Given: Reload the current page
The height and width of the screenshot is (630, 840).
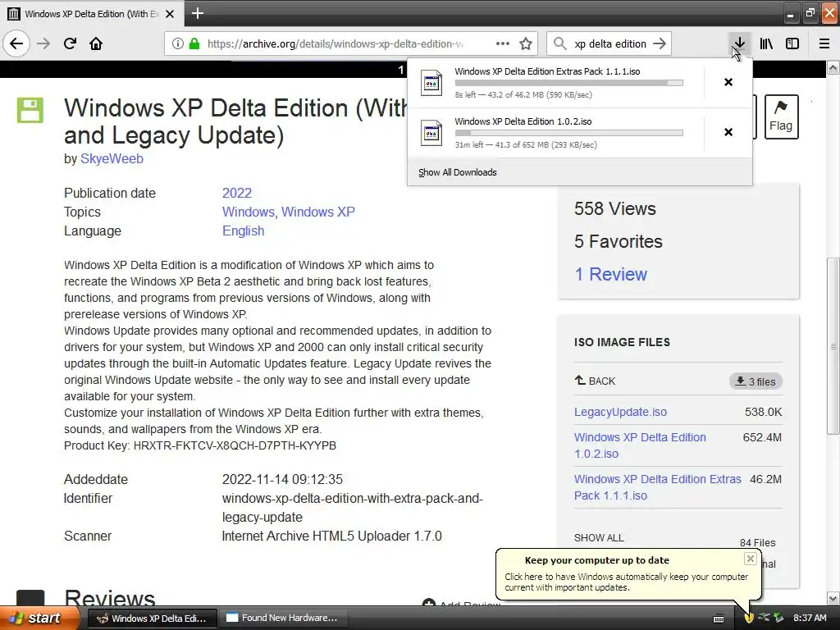Looking at the screenshot, I should point(71,43).
